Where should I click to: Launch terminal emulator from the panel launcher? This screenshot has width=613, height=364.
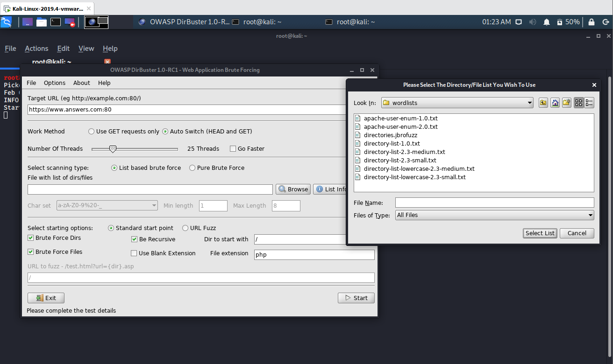pos(56,22)
